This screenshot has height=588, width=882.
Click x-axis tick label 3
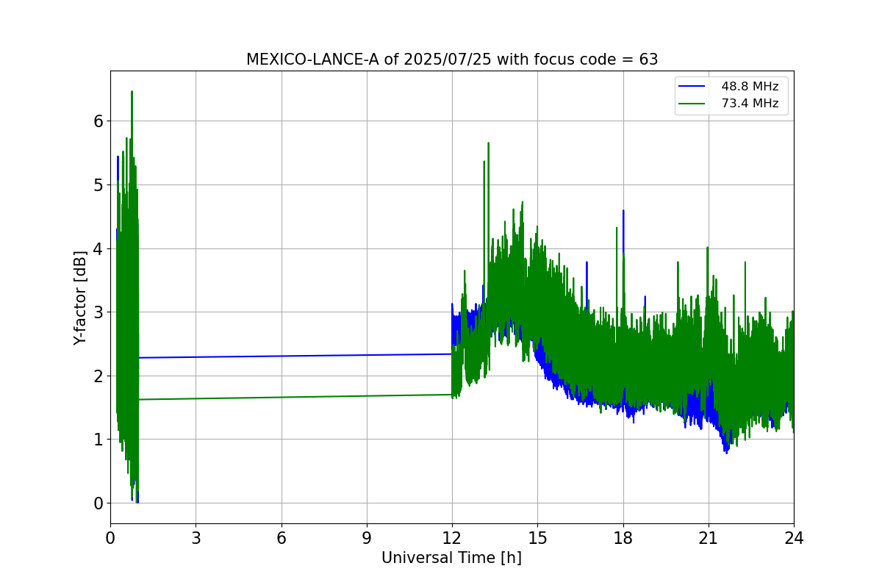196,538
